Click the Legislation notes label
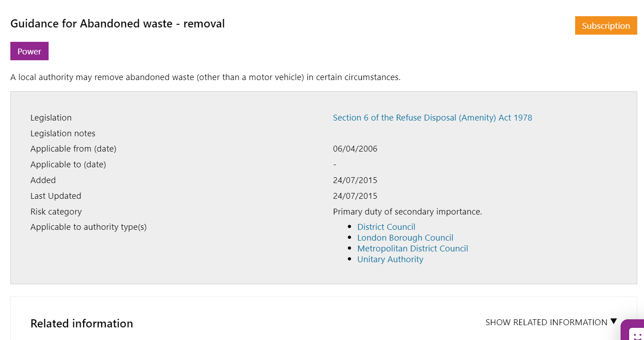This screenshot has height=340, width=644. click(63, 134)
